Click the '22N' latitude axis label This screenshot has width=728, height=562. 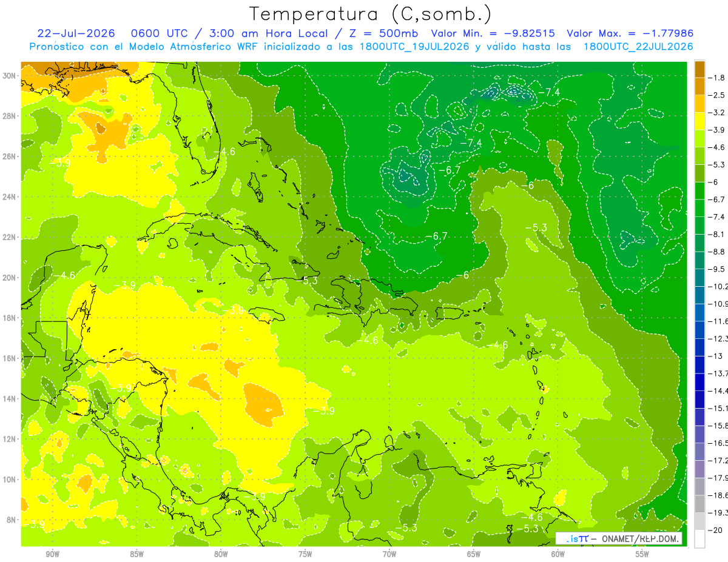(x=9, y=237)
